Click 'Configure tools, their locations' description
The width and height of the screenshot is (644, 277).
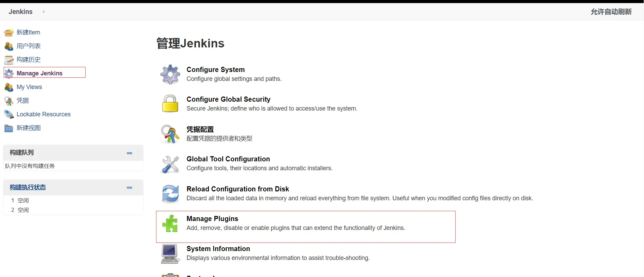260,168
